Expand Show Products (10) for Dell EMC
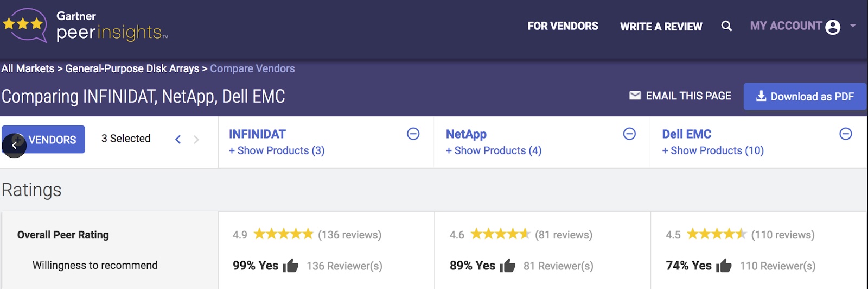This screenshot has height=289, width=868. [x=713, y=150]
